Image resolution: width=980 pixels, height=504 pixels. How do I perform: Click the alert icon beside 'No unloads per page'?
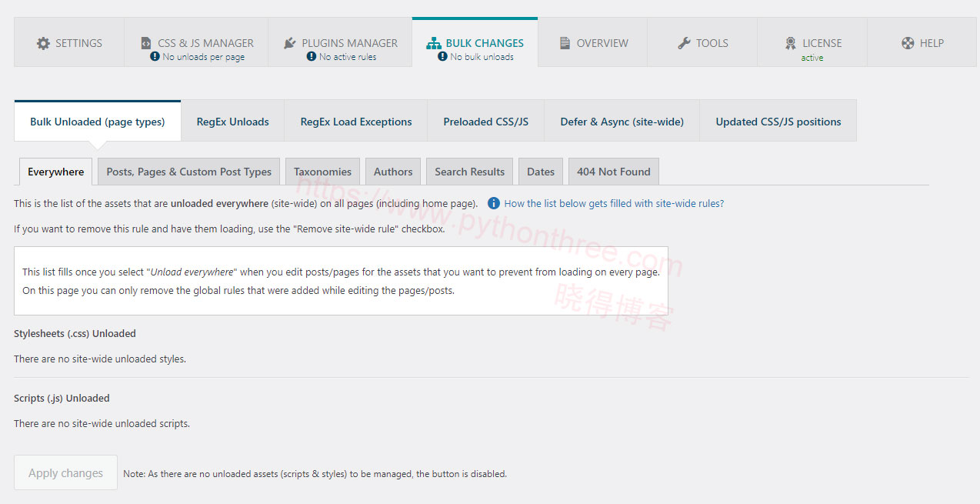click(155, 57)
